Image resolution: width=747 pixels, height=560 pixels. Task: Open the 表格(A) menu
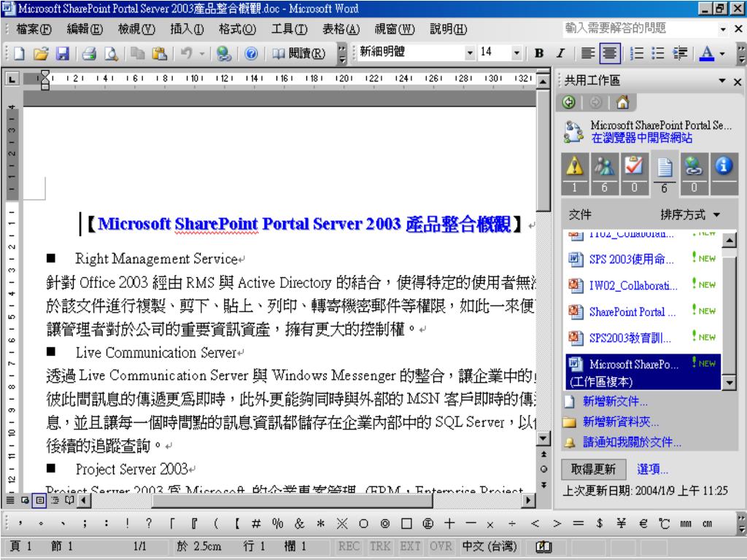[341, 29]
